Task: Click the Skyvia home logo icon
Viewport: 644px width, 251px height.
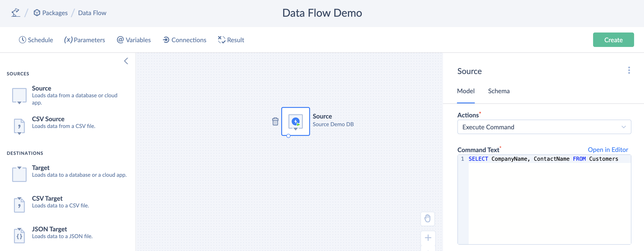Action: click(16, 12)
